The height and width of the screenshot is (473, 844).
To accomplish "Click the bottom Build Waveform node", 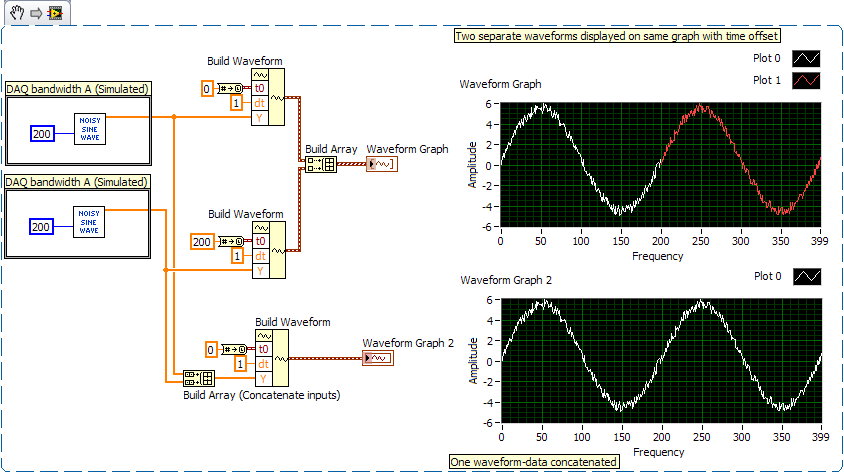I will point(272,358).
